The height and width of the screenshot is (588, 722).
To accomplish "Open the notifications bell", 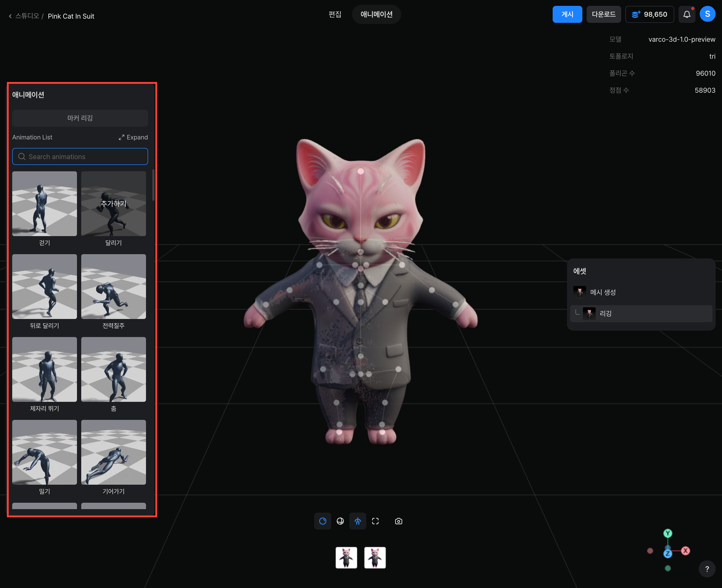I will click(687, 14).
